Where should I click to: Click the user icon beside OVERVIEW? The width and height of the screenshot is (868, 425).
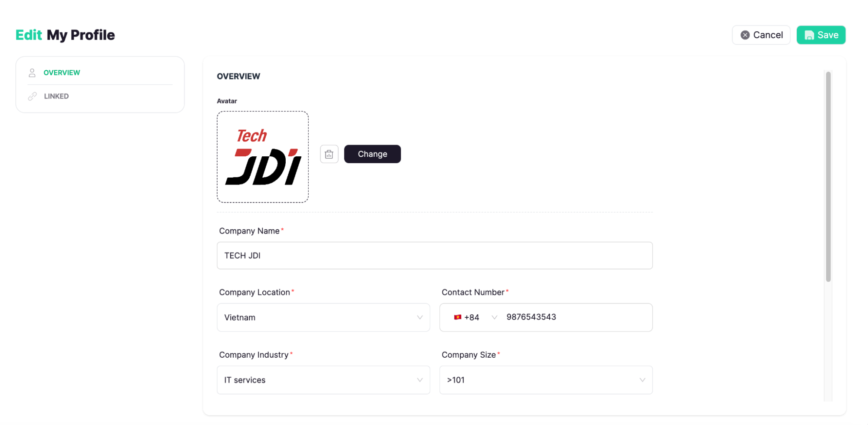tap(32, 72)
